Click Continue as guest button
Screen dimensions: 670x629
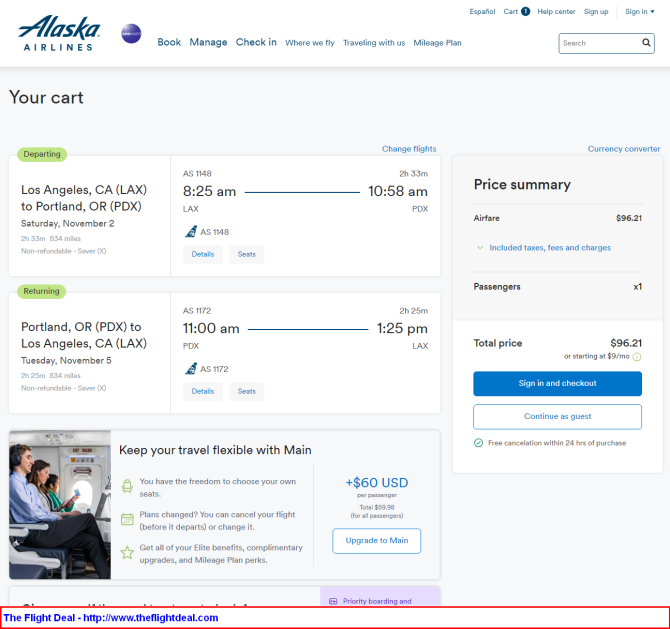coord(557,417)
